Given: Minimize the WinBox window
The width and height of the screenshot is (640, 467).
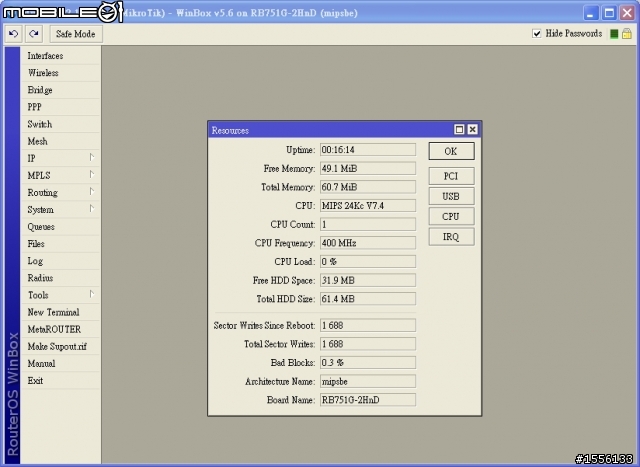Looking at the screenshot, I should point(590,13).
